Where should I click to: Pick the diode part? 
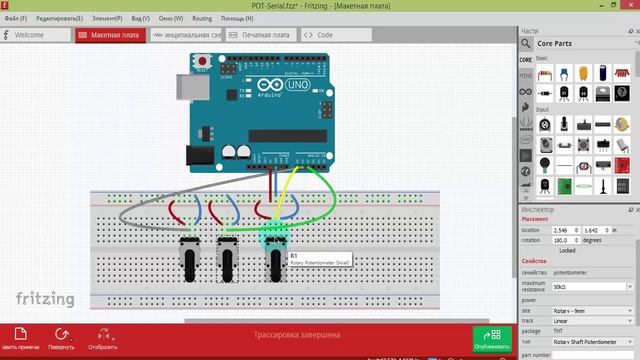[545, 94]
